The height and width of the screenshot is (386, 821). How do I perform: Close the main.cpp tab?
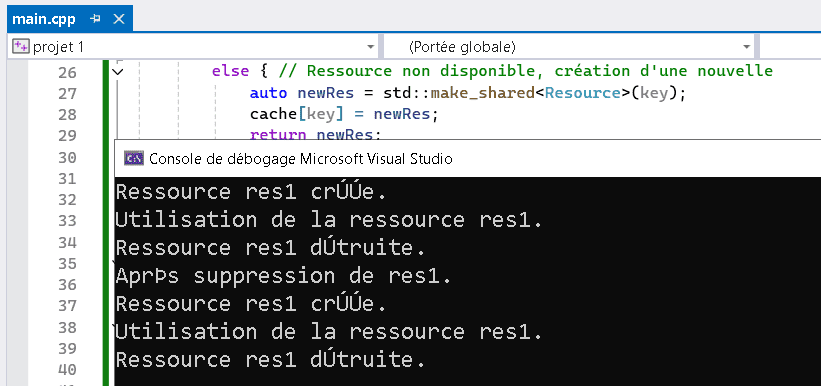click(119, 19)
